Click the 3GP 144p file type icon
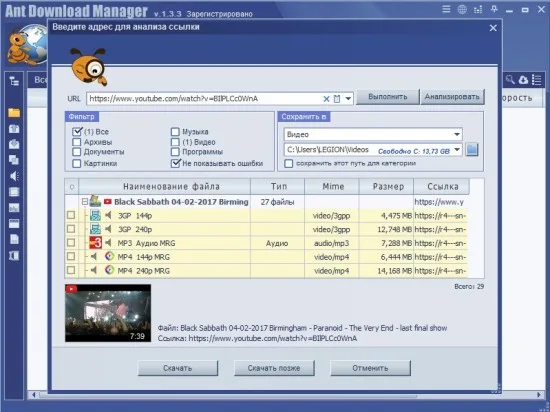 pyautogui.click(x=95, y=215)
